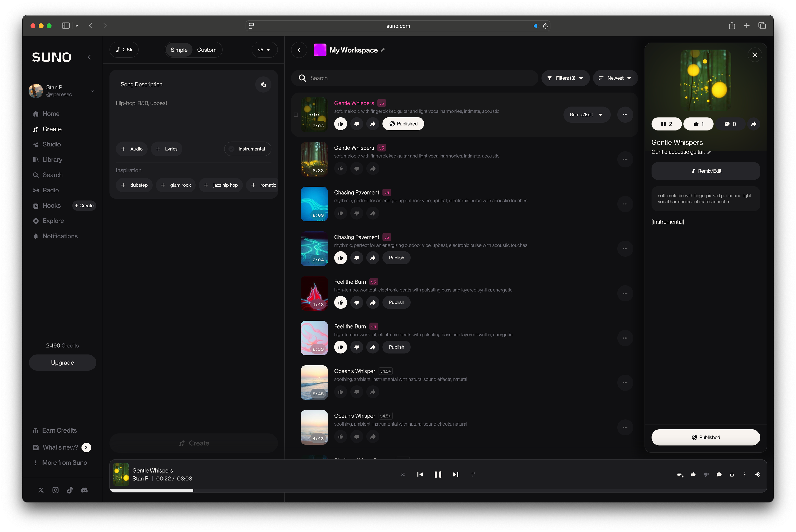Open Explore from the sidebar menu

coord(53,221)
